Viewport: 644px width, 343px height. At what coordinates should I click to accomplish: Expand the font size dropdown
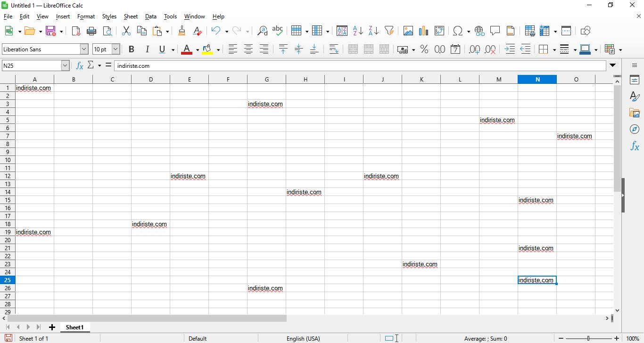click(x=116, y=49)
